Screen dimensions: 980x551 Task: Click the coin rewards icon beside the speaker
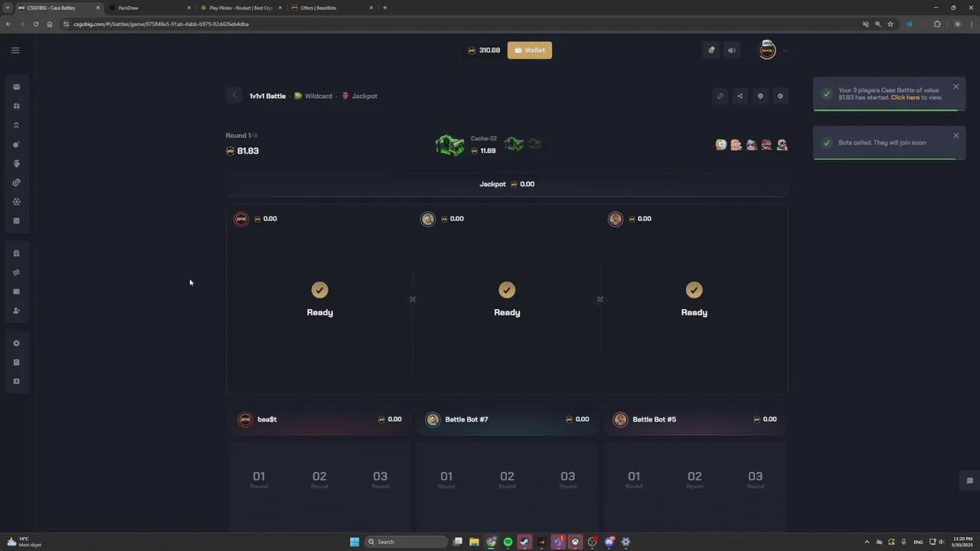(x=711, y=51)
